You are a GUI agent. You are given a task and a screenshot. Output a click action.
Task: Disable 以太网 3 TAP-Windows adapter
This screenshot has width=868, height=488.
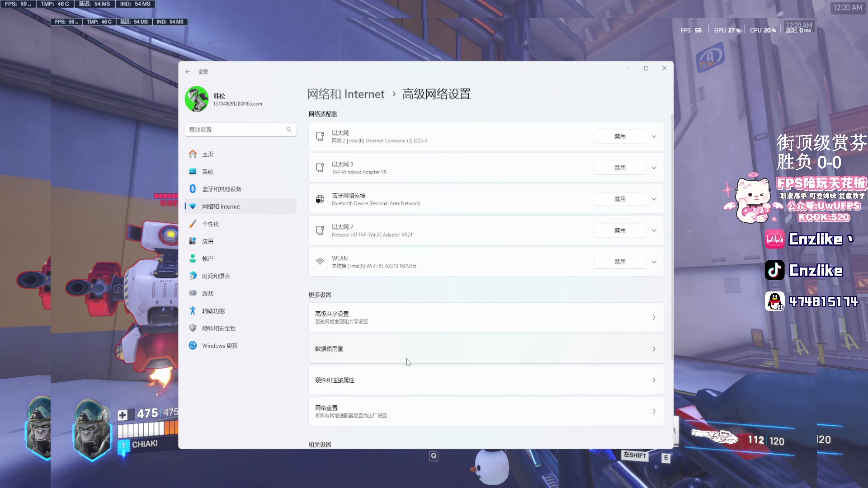(620, 168)
